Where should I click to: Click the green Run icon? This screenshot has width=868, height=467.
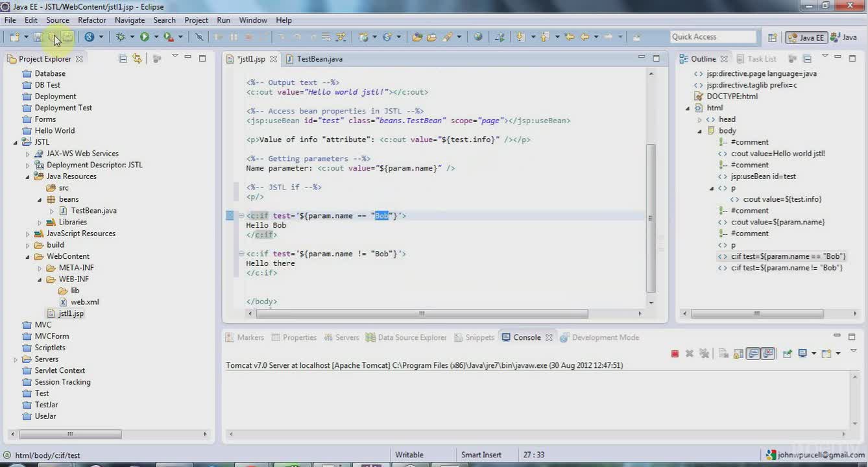[x=145, y=37]
